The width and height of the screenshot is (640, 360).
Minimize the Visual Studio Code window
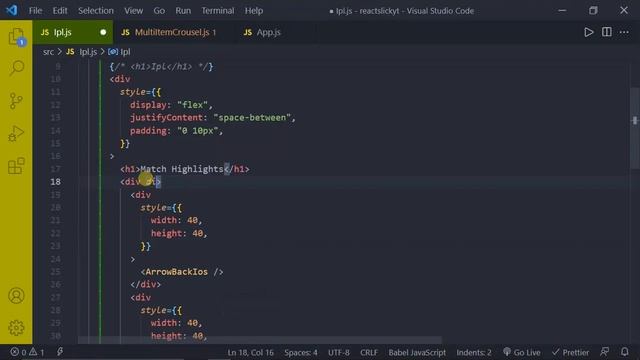pos(562,11)
